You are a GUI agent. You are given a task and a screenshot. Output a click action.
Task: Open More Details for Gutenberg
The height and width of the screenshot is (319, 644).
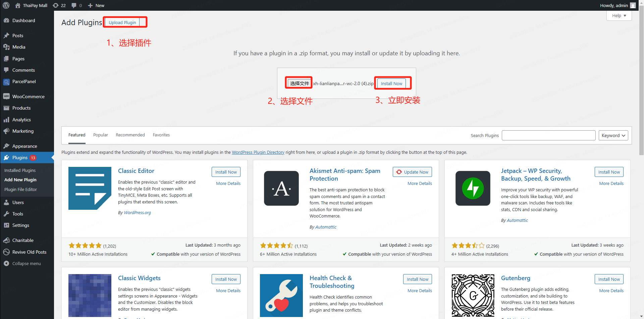[x=611, y=291]
